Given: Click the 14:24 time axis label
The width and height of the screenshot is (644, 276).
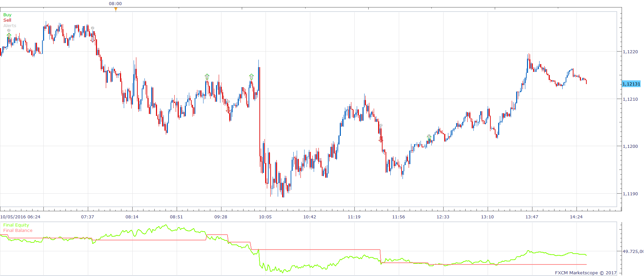Looking at the screenshot, I should 576,217.
